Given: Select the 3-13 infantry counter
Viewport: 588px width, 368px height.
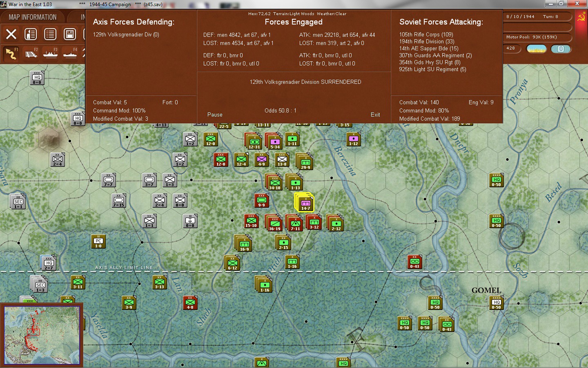Looking at the screenshot, I should click(x=160, y=283).
